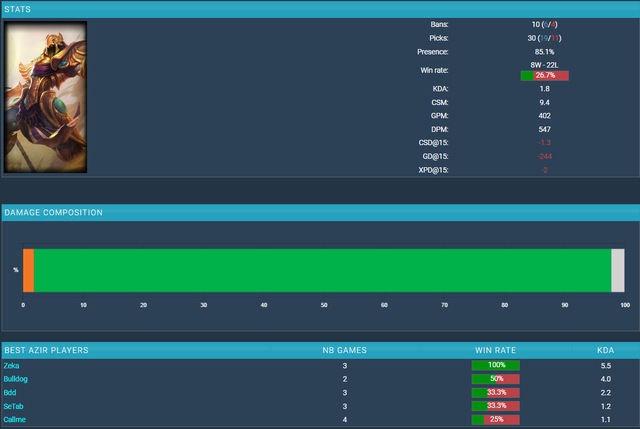
Task: Click the orange segment of damage bar
Action: pos(29,270)
